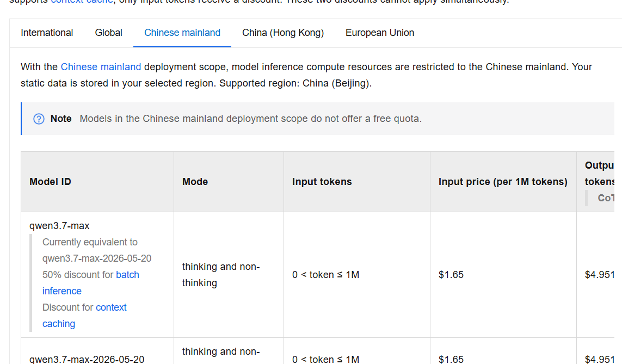Open the European Union tab
This screenshot has height=364, width=622.
point(380,33)
